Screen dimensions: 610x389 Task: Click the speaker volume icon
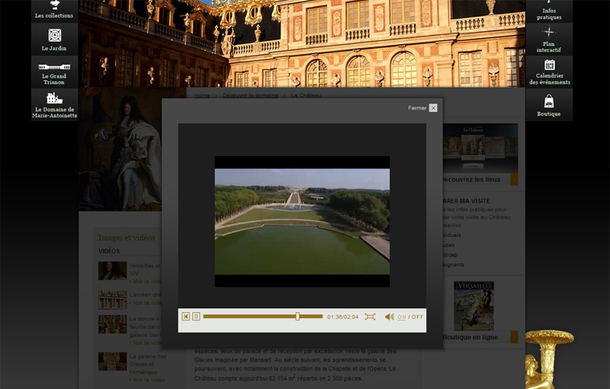389,317
